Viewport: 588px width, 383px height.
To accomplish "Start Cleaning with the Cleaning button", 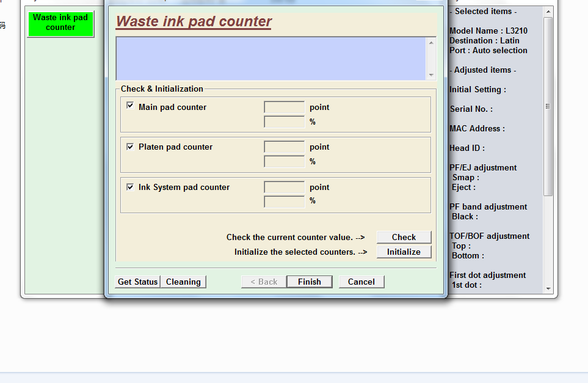I will point(183,282).
